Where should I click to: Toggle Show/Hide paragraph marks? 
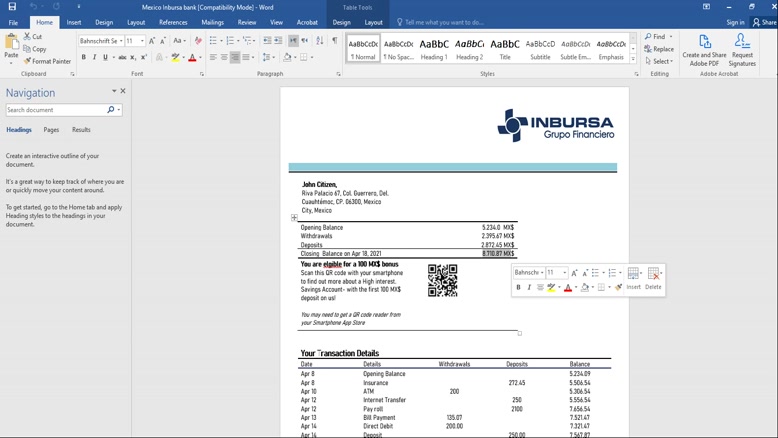(335, 41)
